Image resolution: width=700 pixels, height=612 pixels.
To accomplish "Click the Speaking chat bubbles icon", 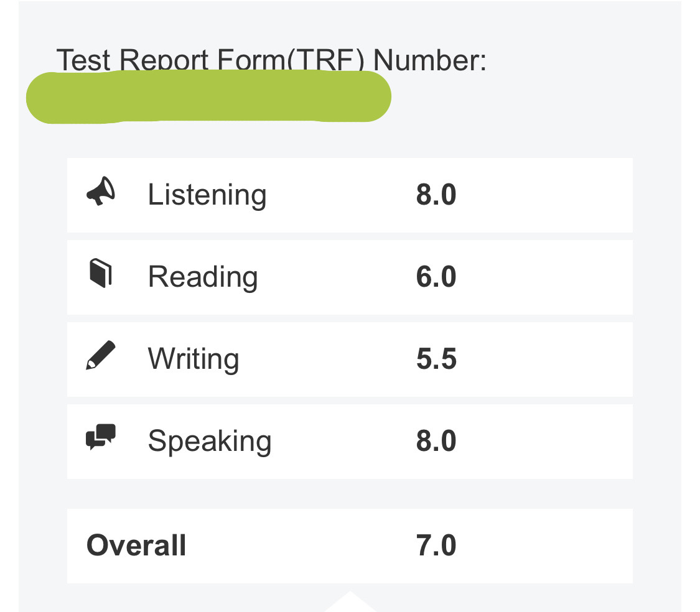I will (x=100, y=437).
